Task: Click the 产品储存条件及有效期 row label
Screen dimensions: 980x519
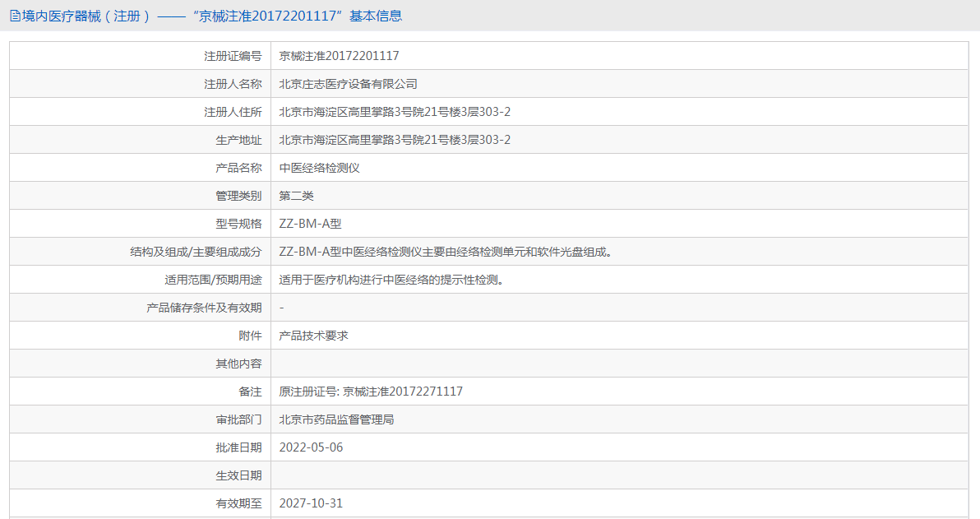Action: tap(204, 308)
